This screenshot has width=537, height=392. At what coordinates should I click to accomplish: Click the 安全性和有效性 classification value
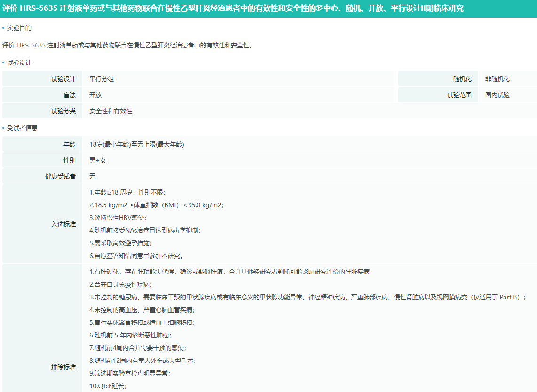click(111, 111)
